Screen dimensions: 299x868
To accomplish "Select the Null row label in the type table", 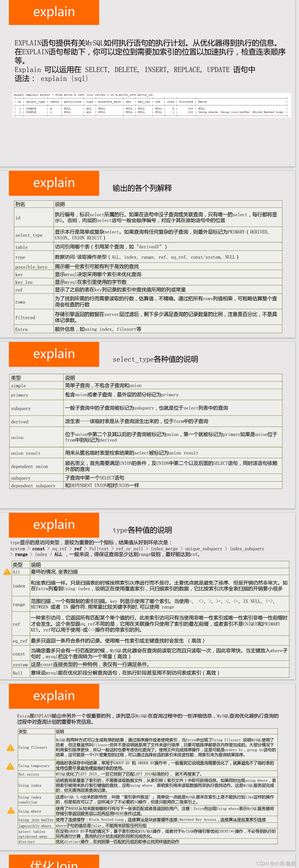I will point(21,673).
